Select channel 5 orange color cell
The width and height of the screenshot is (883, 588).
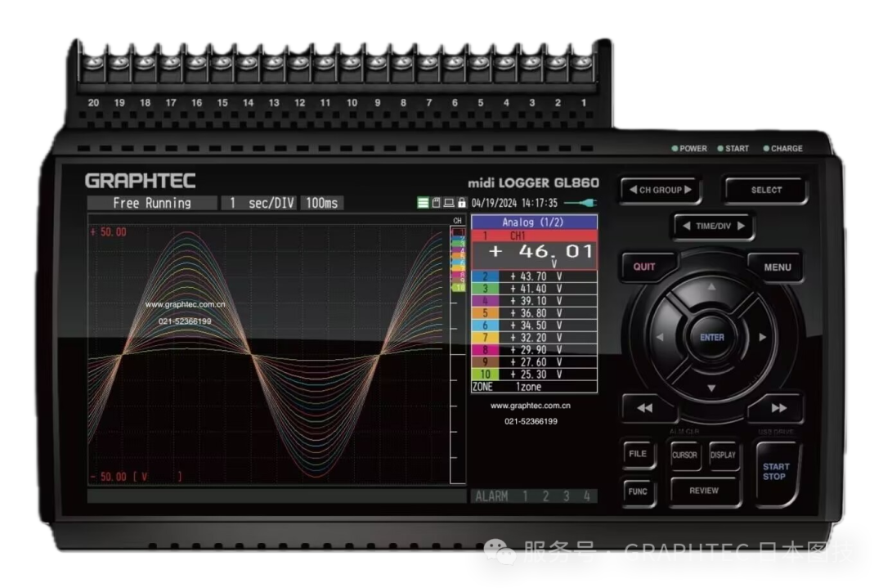[x=485, y=313]
